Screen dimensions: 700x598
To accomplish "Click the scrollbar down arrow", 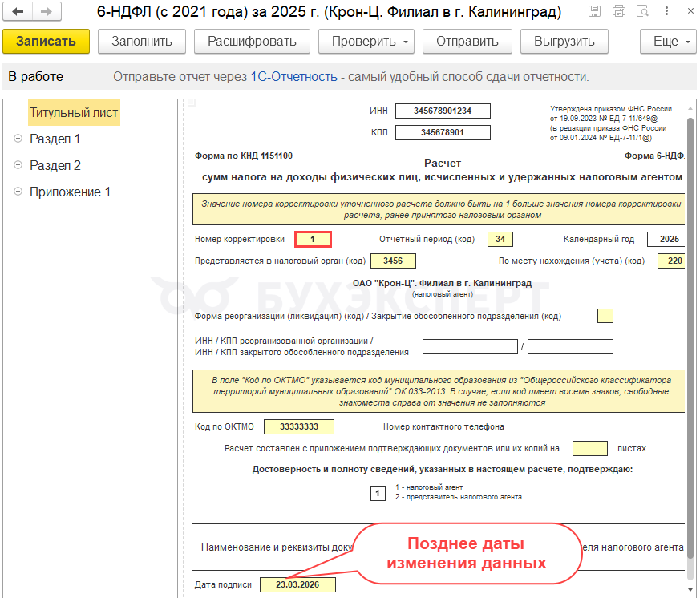I will point(690,591).
